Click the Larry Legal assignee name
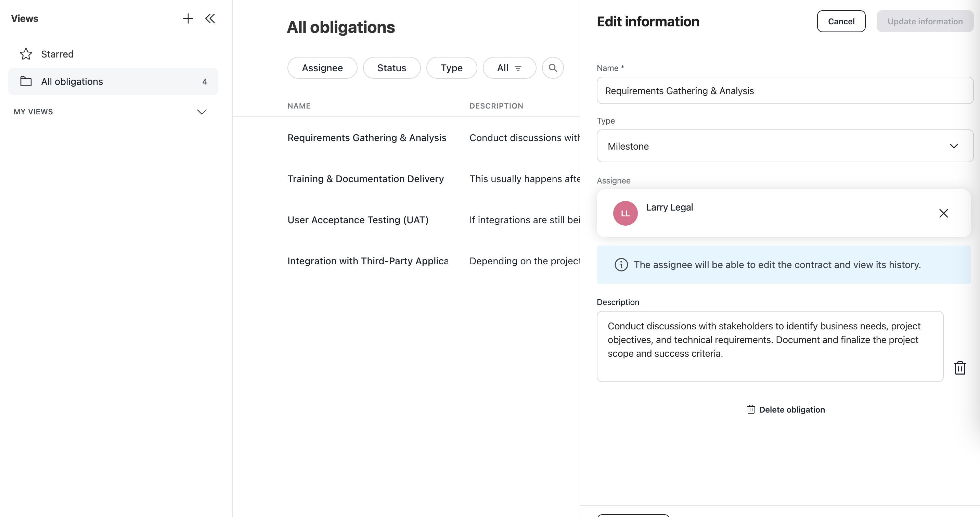Viewport: 980px width, 517px height. point(669,207)
